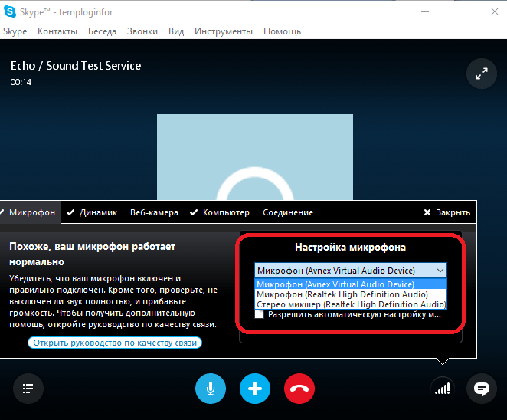
Task: Enable automatic microphone settings checkbox
Action: pos(260,314)
